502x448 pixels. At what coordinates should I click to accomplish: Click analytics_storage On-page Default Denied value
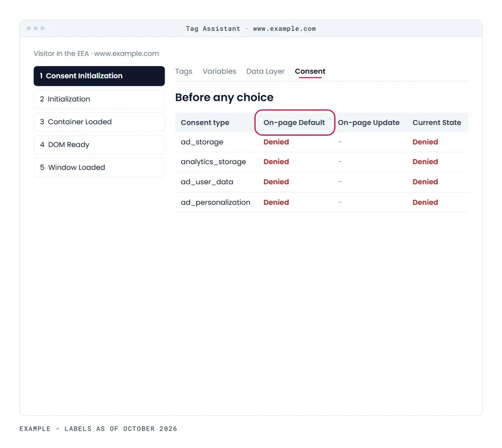[276, 162]
